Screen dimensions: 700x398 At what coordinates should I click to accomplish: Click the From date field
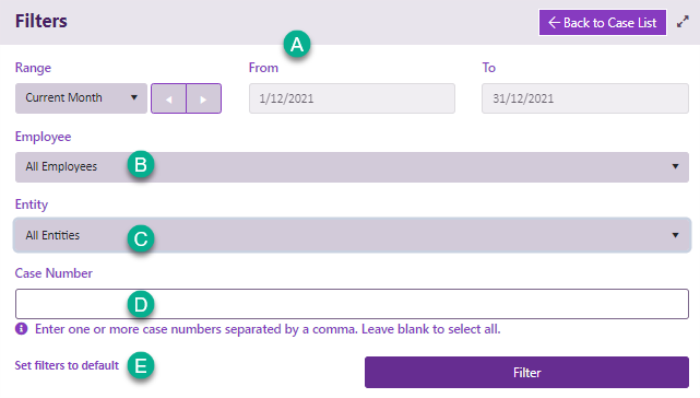pos(352,98)
